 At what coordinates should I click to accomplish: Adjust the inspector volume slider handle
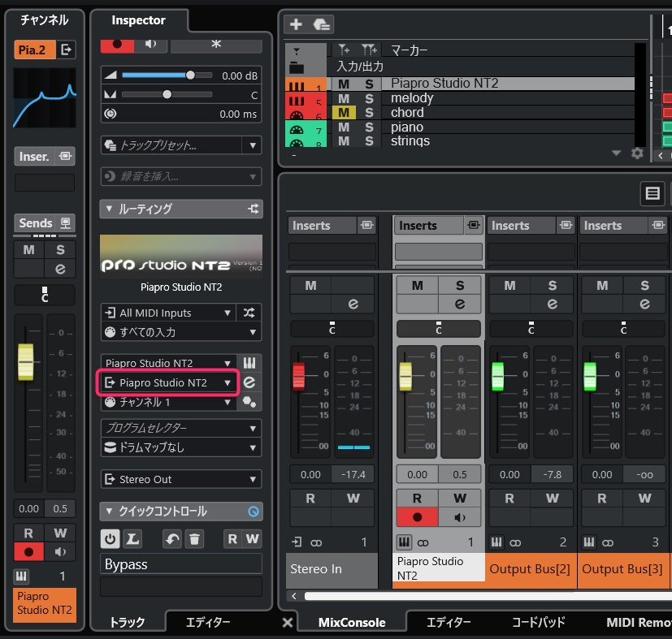coord(190,75)
